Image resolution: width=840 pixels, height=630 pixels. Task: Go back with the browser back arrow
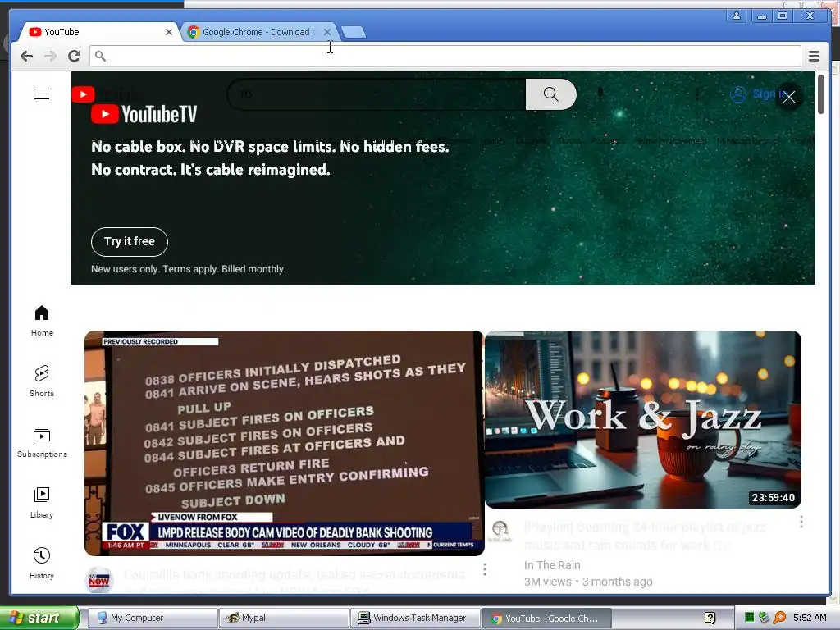[26, 56]
